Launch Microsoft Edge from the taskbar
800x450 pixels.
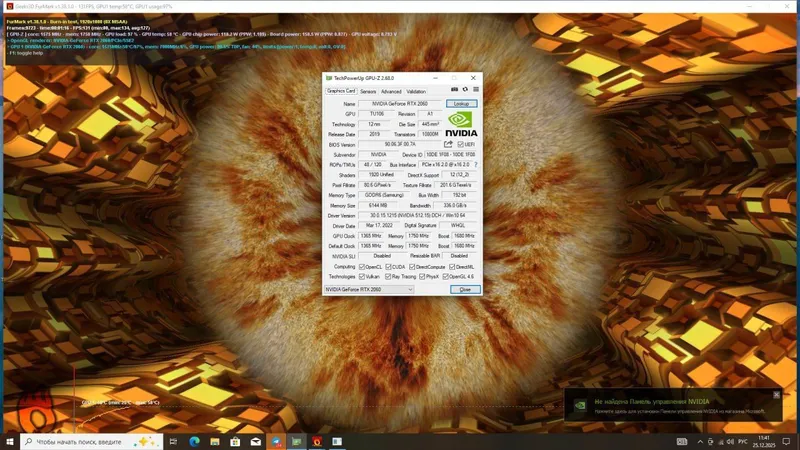pyautogui.click(x=194, y=441)
